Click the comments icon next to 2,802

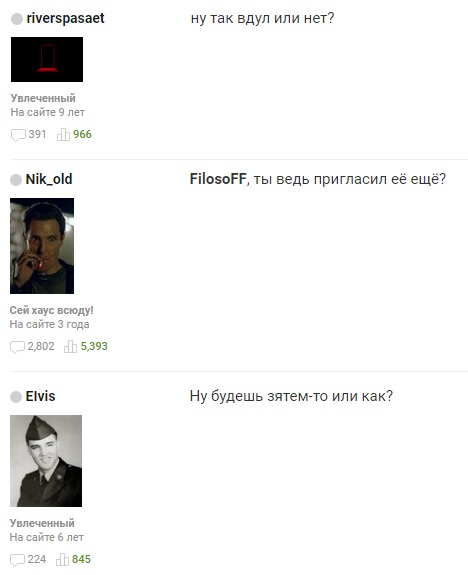(x=17, y=347)
